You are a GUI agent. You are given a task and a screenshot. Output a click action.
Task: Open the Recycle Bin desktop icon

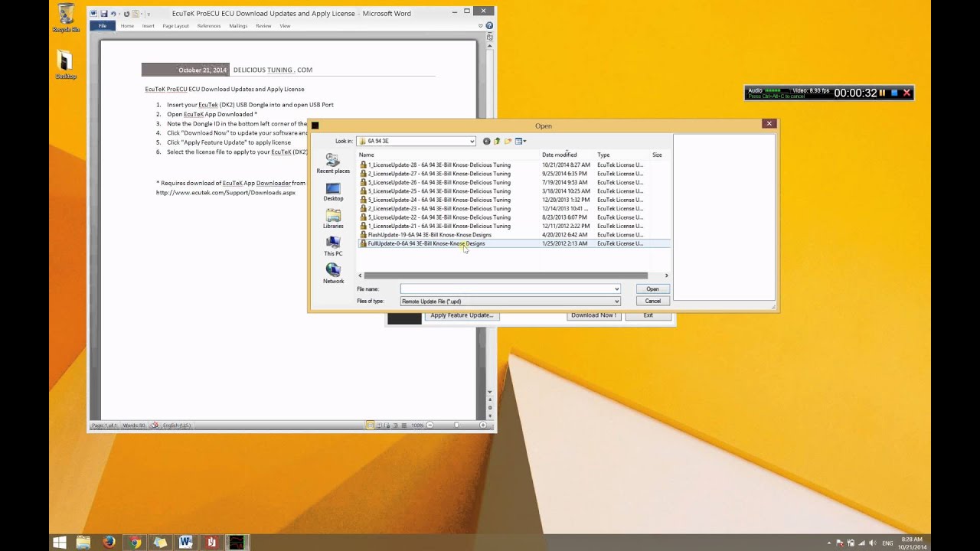[66, 18]
